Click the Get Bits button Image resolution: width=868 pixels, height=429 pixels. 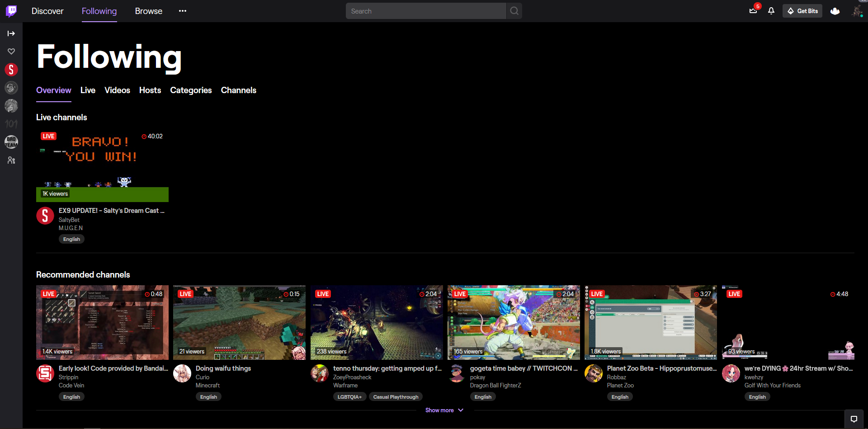802,11
